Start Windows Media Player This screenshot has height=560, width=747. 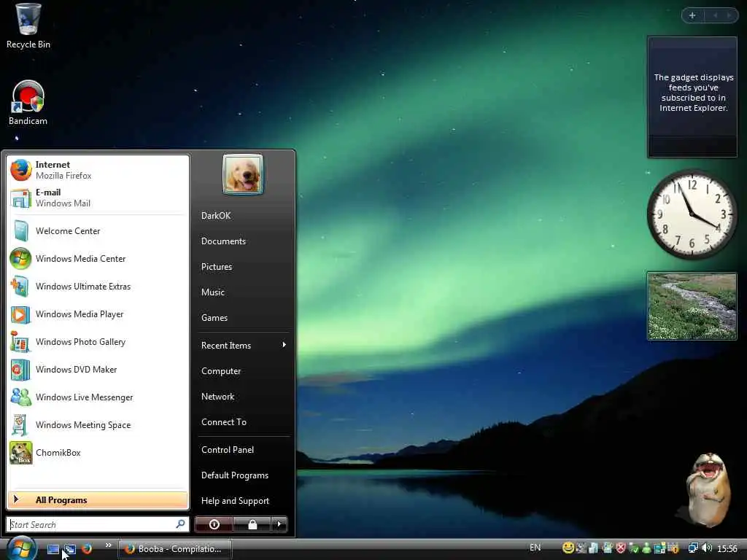(x=98, y=314)
